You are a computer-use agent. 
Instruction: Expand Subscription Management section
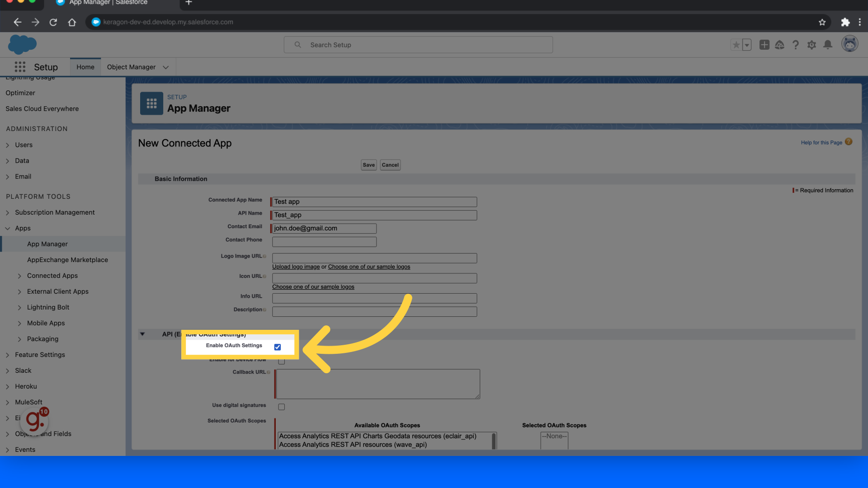(7, 212)
